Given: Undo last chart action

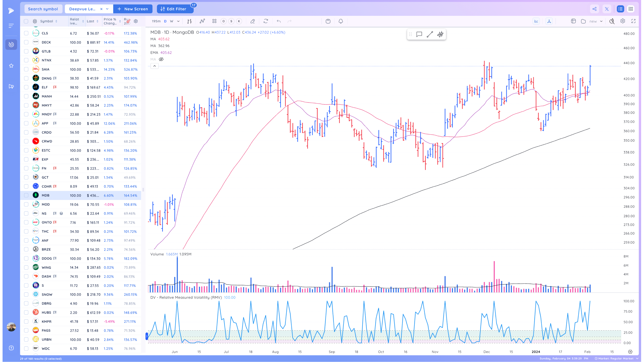Looking at the screenshot, I should (x=279, y=21).
